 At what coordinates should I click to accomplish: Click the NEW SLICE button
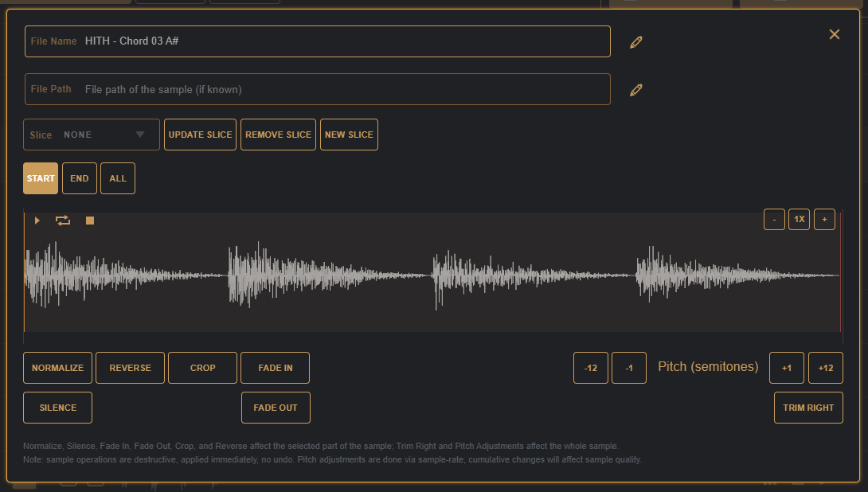coord(349,135)
